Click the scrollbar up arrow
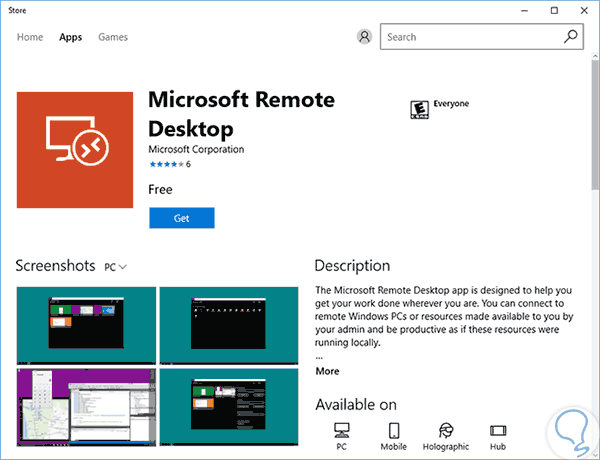This screenshot has height=460, width=600. pos(595,56)
